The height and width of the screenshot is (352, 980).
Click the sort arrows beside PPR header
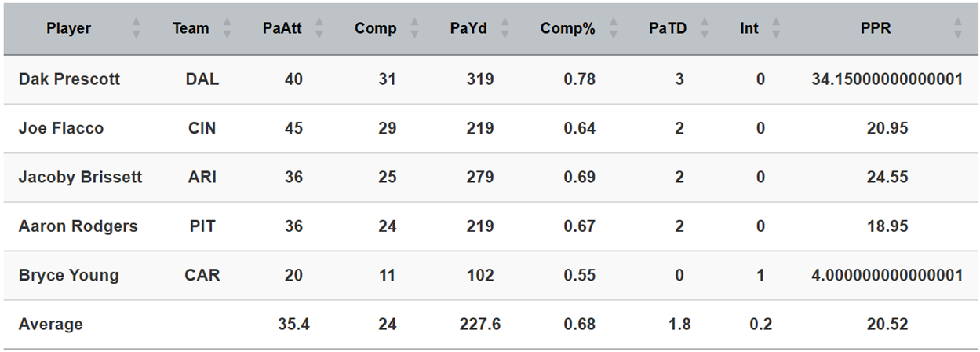pyautogui.click(x=957, y=29)
